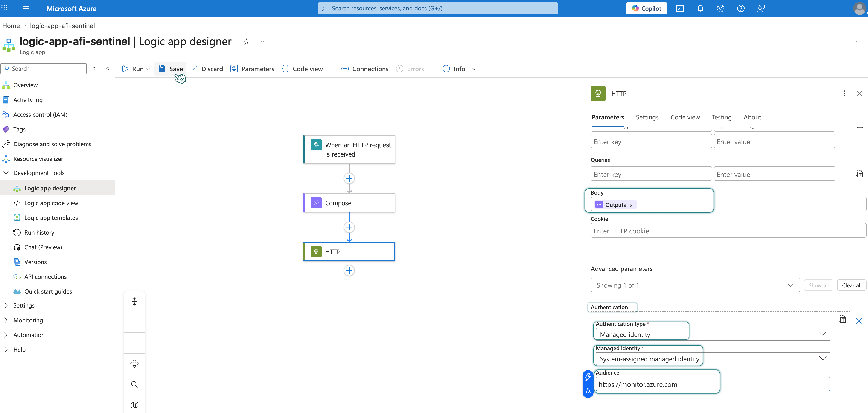Discard workflow changes
The image size is (868, 413).
pos(207,69)
